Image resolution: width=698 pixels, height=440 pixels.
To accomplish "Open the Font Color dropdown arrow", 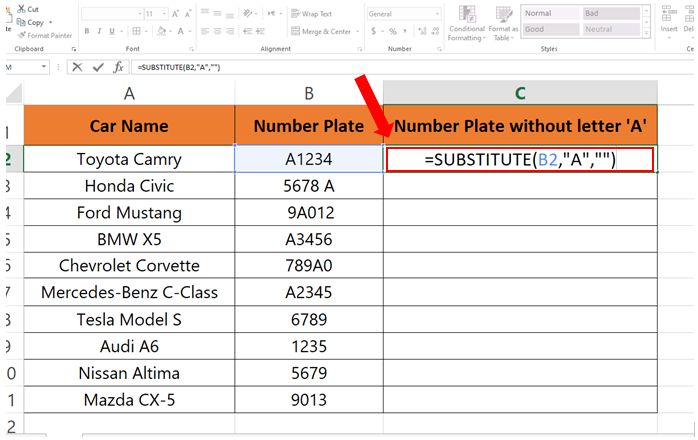I will click(x=190, y=31).
